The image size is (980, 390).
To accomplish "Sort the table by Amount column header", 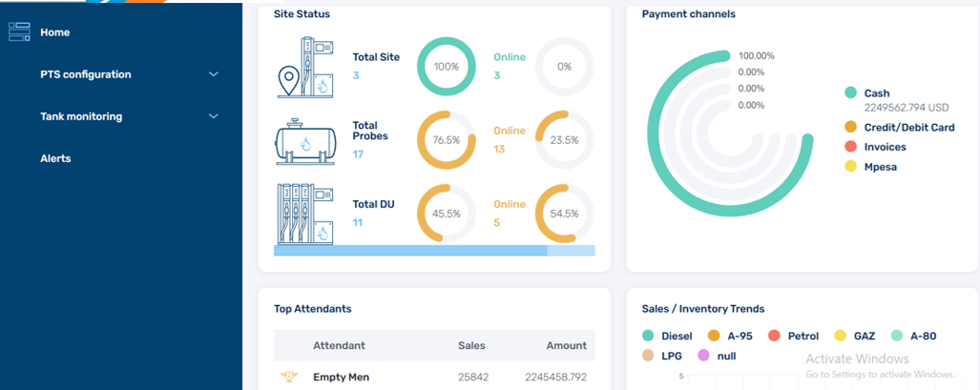I will point(566,345).
